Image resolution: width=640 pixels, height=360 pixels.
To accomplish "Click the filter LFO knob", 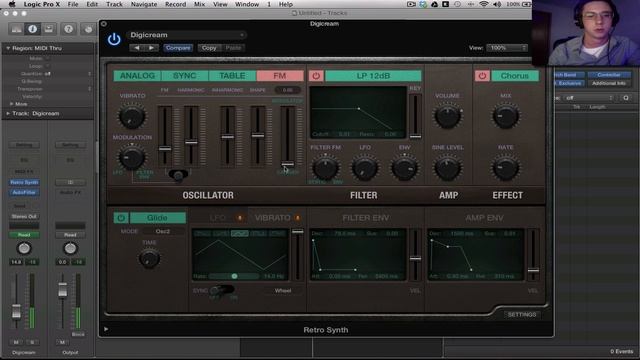I will [364, 168].
